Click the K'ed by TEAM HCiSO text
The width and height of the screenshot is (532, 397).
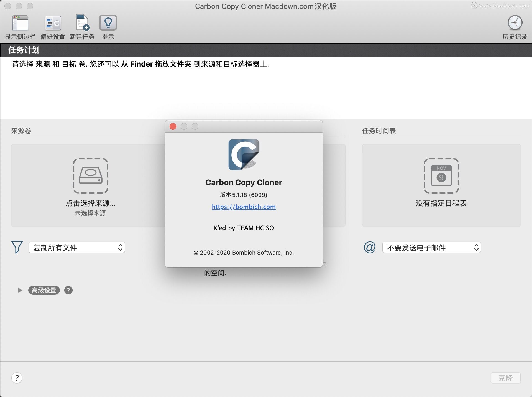pyautogui.click(x=244, y=228)
